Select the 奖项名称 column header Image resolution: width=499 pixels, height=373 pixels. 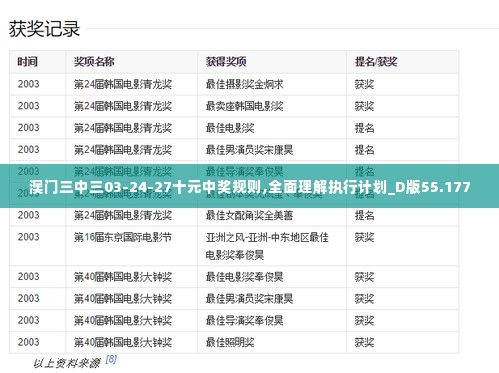(94, 62)
